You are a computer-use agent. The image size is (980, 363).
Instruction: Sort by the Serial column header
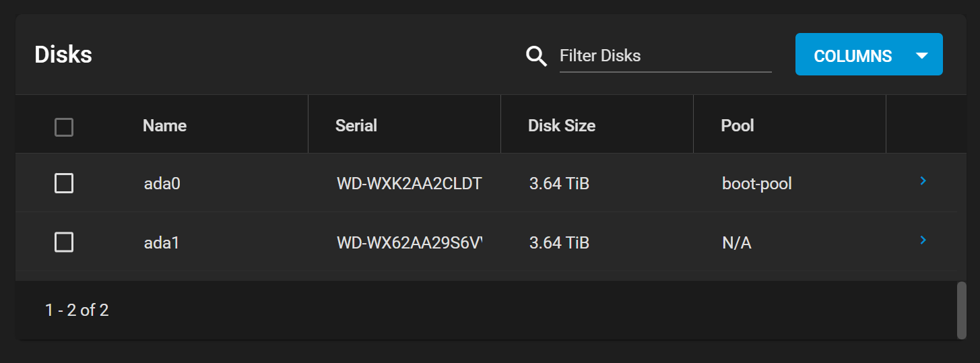(x=356, y=126)
